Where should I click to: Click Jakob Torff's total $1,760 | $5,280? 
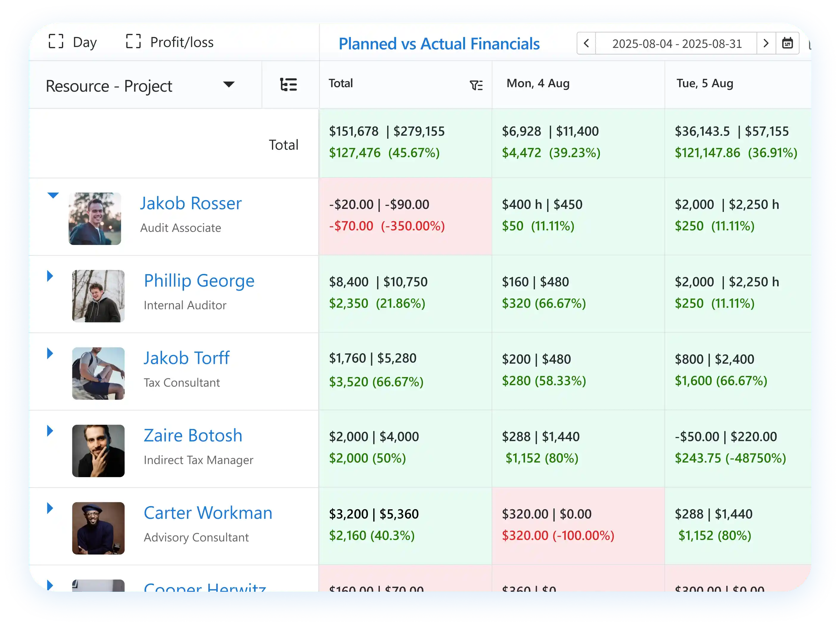(405, 371)
